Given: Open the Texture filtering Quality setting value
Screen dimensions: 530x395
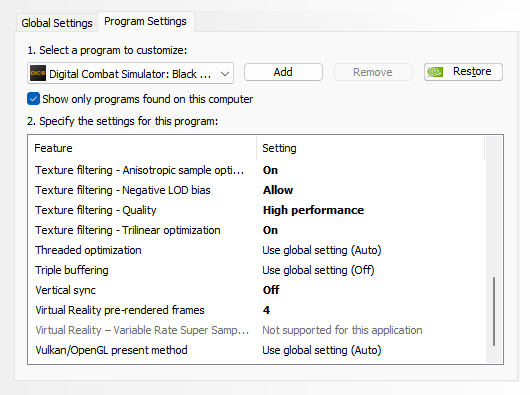Looking at the screenshot, I should 313,210.
